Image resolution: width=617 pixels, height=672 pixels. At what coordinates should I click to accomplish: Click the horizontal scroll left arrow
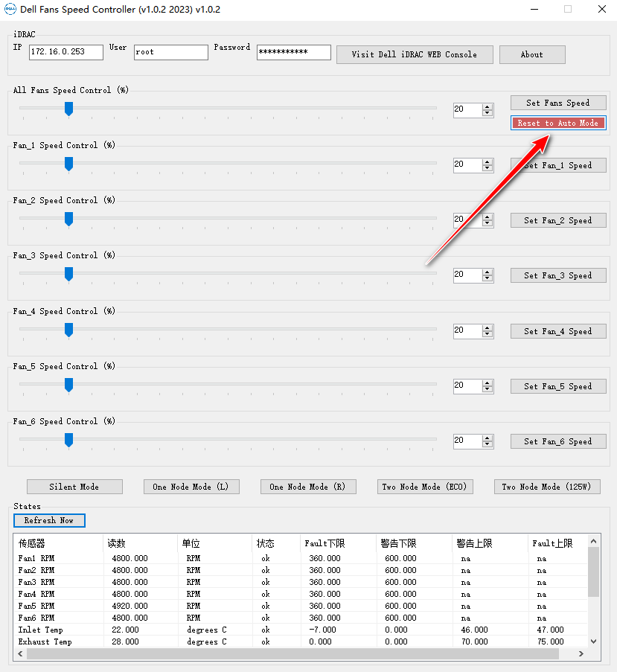tap(20, 654)
